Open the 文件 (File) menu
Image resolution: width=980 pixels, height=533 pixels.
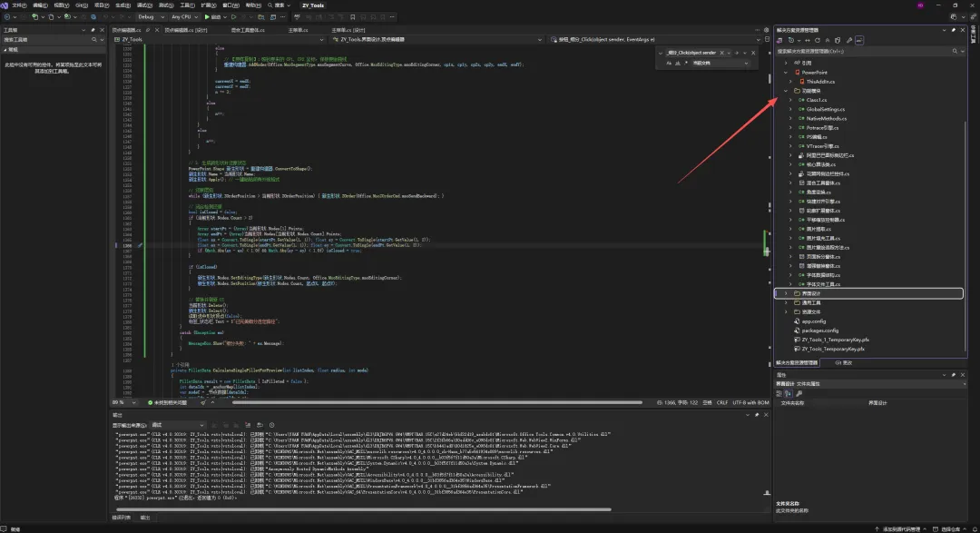pyautogui.click(x=19, y=5)
